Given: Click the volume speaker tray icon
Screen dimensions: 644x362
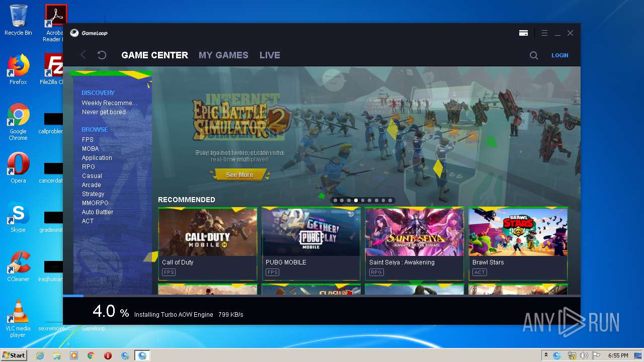Looking at the screenshot, I should pyautogui.click(x=584, y=355).
